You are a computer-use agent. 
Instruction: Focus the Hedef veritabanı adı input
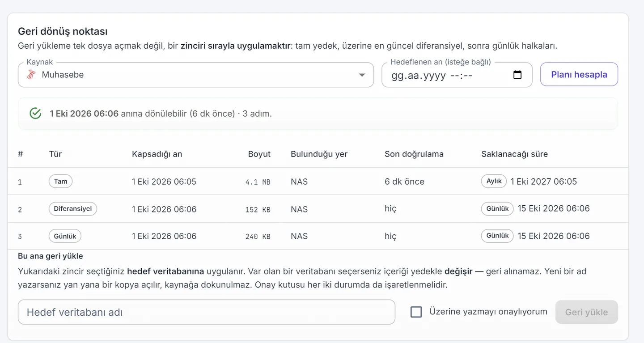point(207,312)
